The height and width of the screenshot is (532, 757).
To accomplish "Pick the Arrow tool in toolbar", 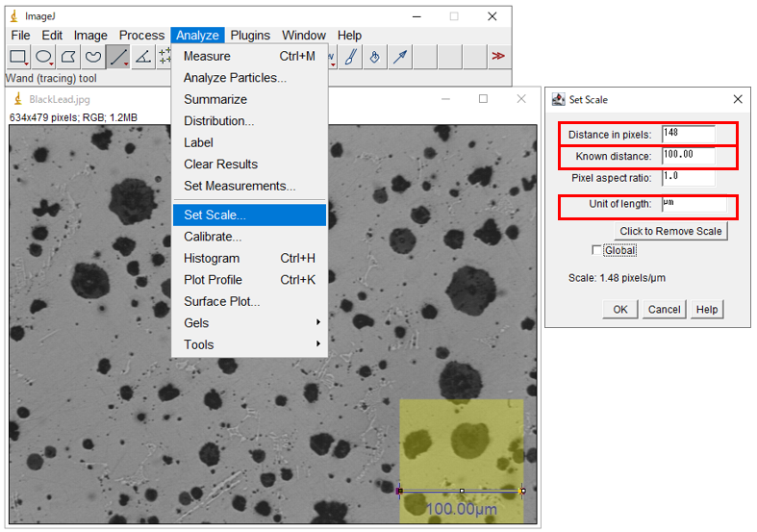I will (x=399, y=58).
